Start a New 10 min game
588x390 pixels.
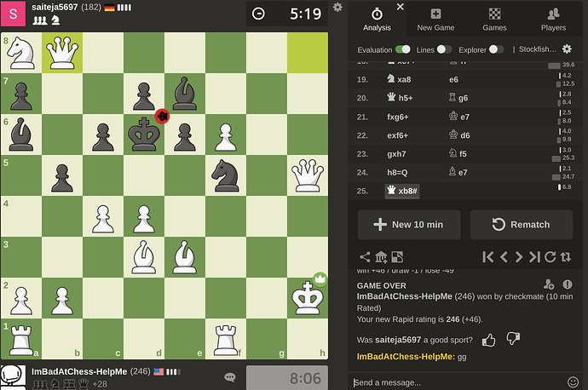click(408, 225)
